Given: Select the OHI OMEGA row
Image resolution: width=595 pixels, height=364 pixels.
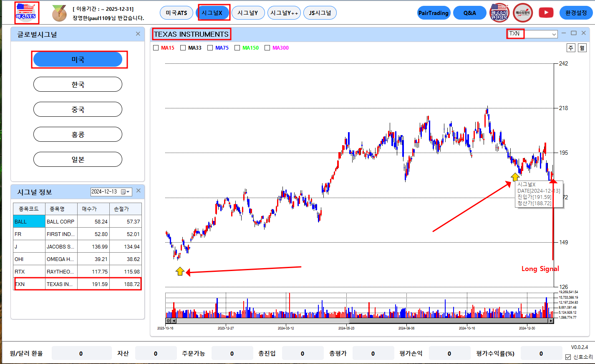Looking at the screenshot, I should pyautogui.click(x=78, y=259).
